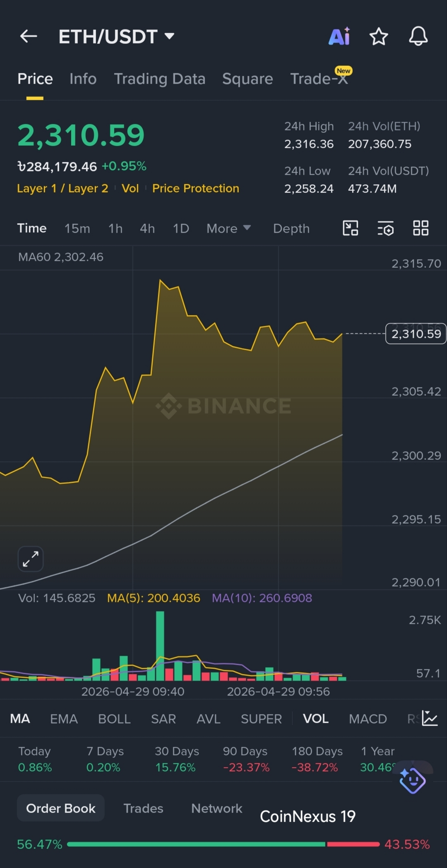Add ETH/USDT to favorites with star
The image size is (447, 868).
(378, 36)
